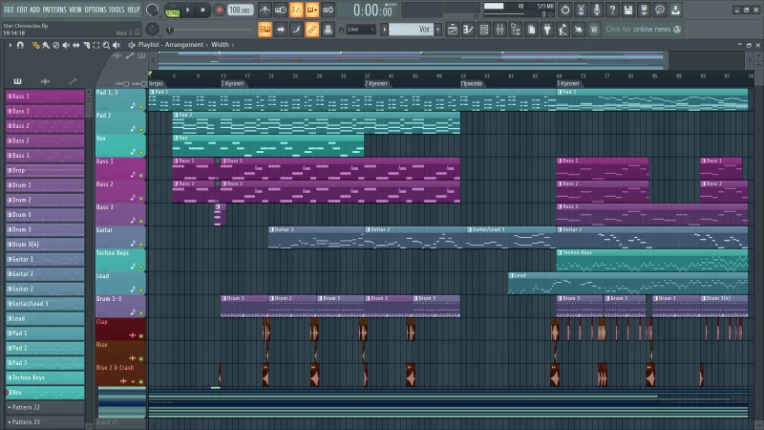764x430 pixels.
Task: Open the OPTIONS menu
Action: (95, 10)
